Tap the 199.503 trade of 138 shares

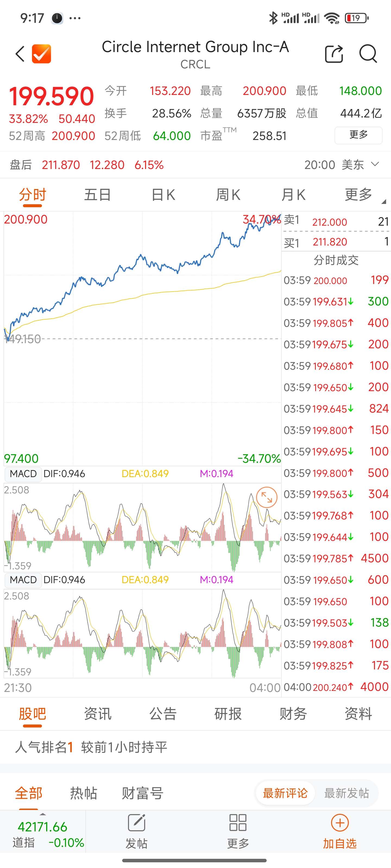336,623
